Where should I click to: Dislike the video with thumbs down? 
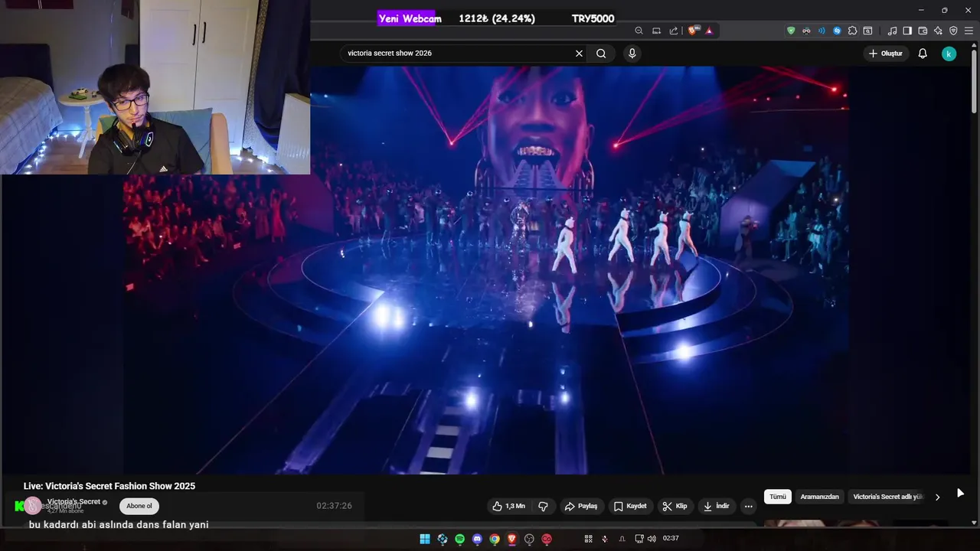point(543,506)
